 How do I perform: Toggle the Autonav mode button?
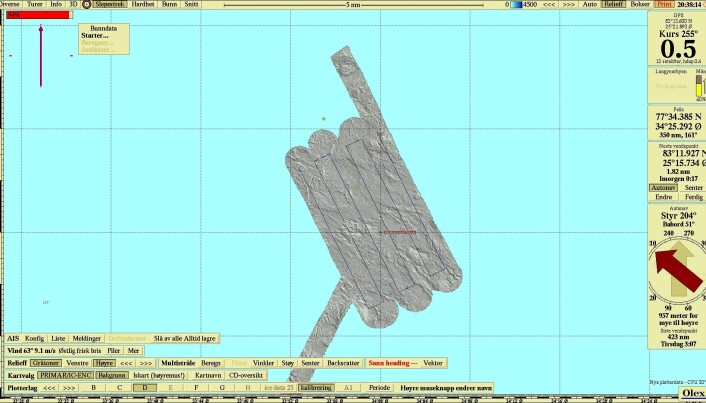[x=663, y=188]
